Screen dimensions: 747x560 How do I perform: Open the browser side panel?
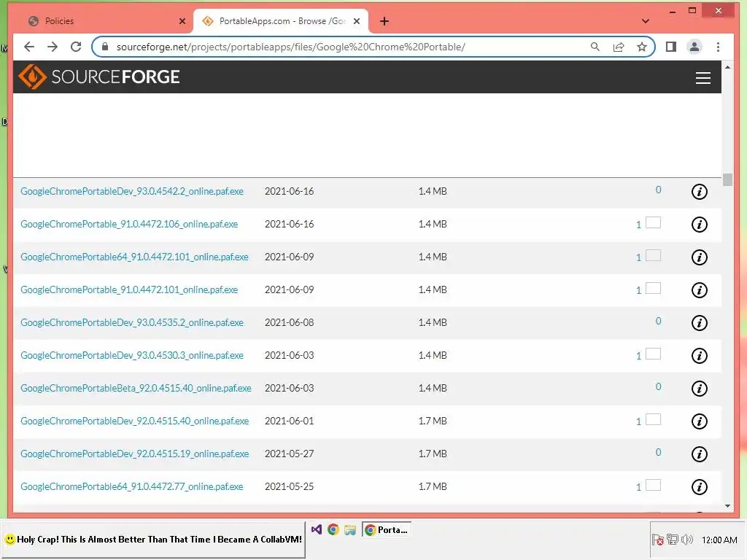pyautogui.click(x=671, y=47)
